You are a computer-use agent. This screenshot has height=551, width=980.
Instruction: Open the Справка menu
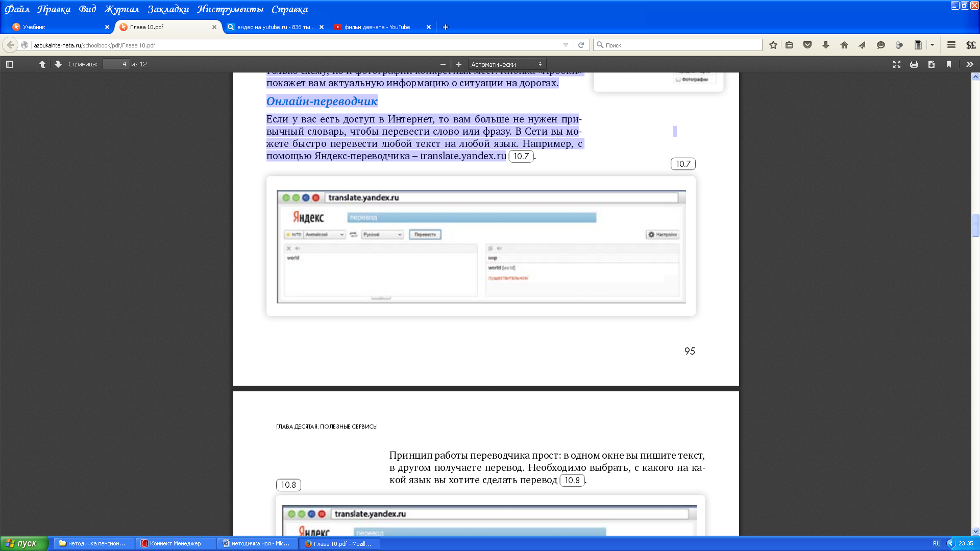coord(289,9)
